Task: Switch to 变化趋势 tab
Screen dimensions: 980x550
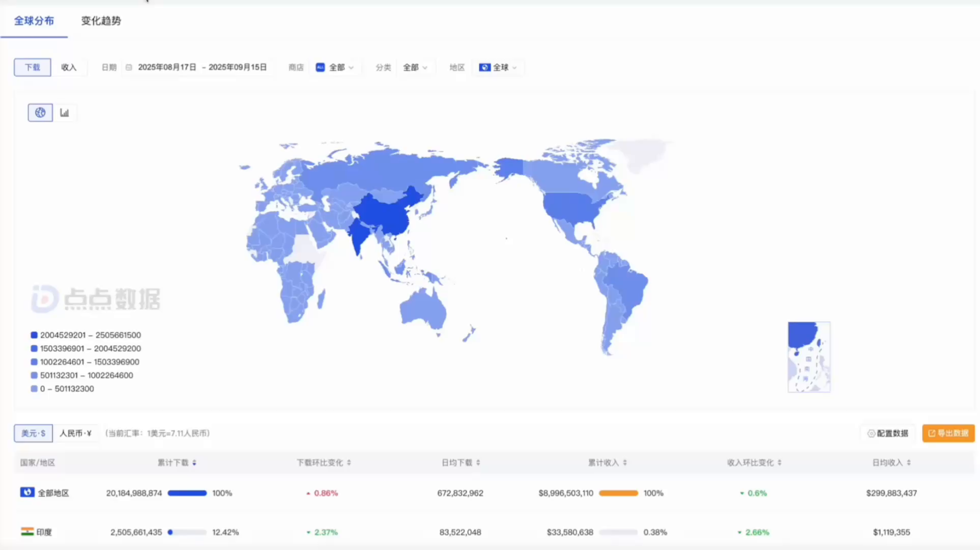Action: 101,21
